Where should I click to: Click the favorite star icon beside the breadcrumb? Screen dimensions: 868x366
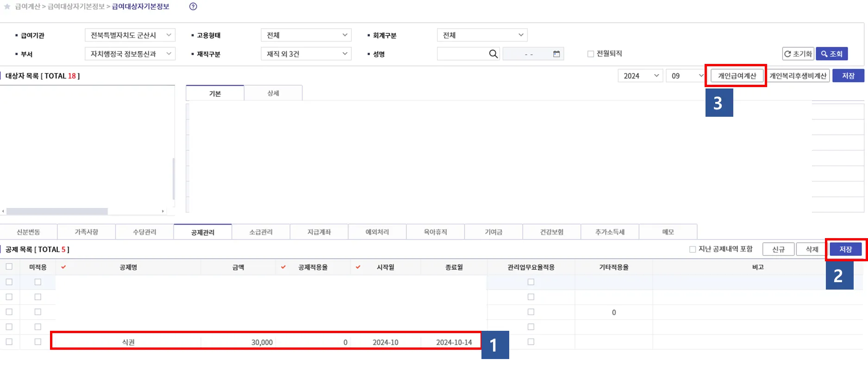(x=7, y=6)
